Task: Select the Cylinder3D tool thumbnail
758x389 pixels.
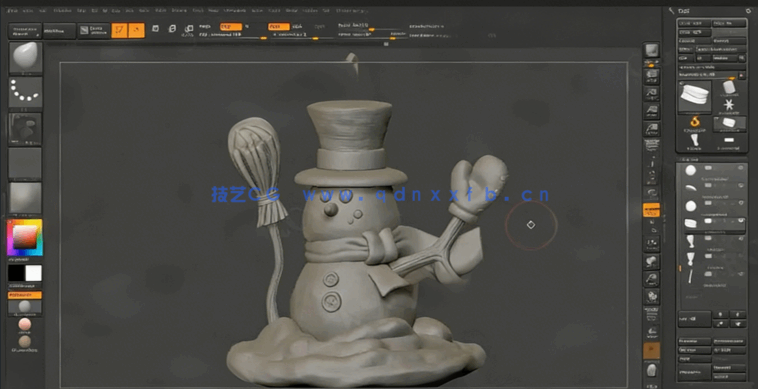Action: [729, 88]
